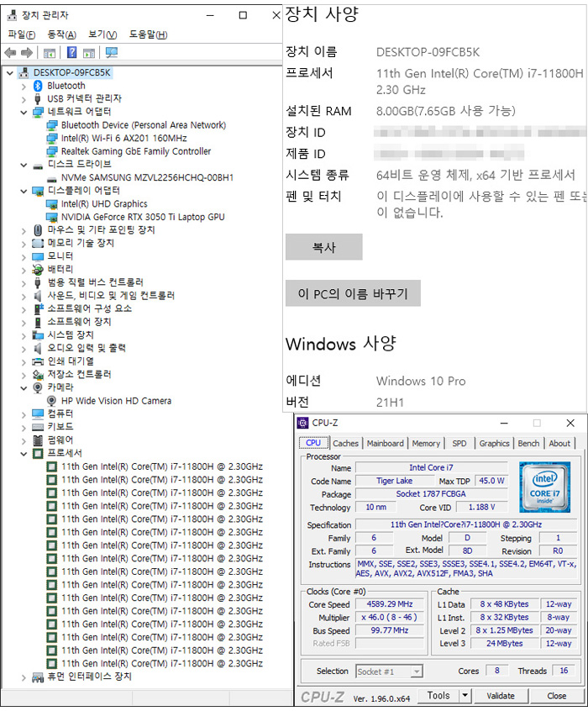This screenshot has height=711, width=588.
Task: Switch to the Memory tab
Action: [426, 444]
